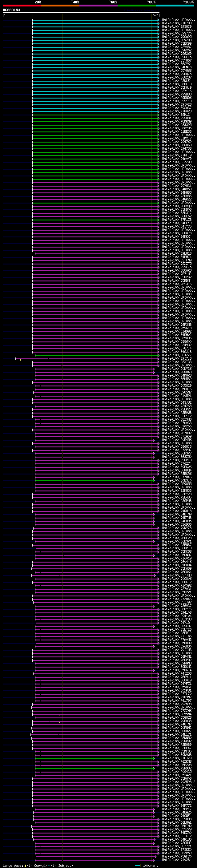Select the UniRef100_Q24768 entry
197x868 pixels.
177,406
